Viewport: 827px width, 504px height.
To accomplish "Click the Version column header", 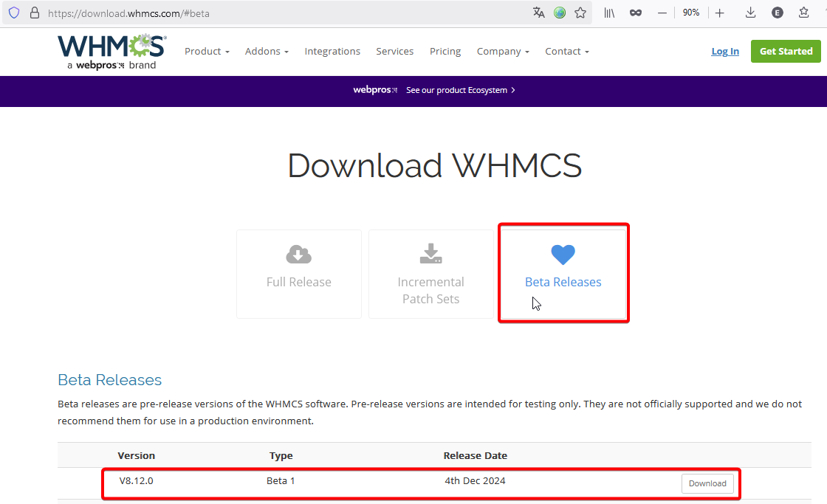I will (136, 455).
